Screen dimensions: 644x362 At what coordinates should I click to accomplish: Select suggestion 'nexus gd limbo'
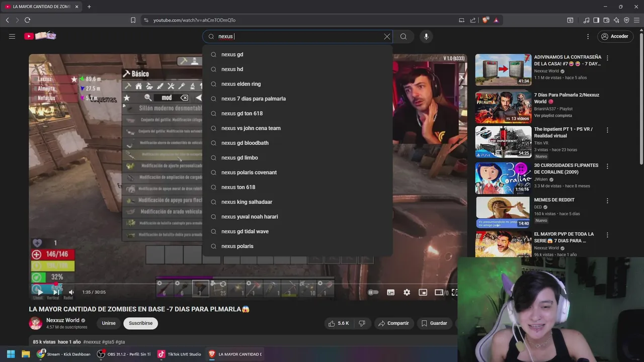click(297, 157)
